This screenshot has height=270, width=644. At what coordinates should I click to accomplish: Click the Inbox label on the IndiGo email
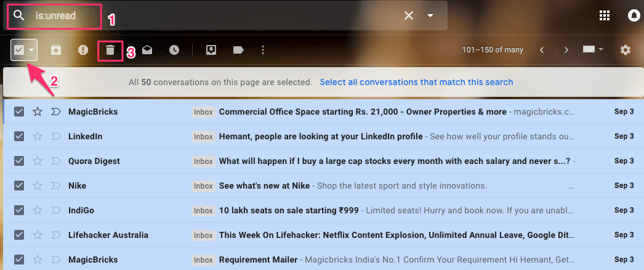pos(203,210)
